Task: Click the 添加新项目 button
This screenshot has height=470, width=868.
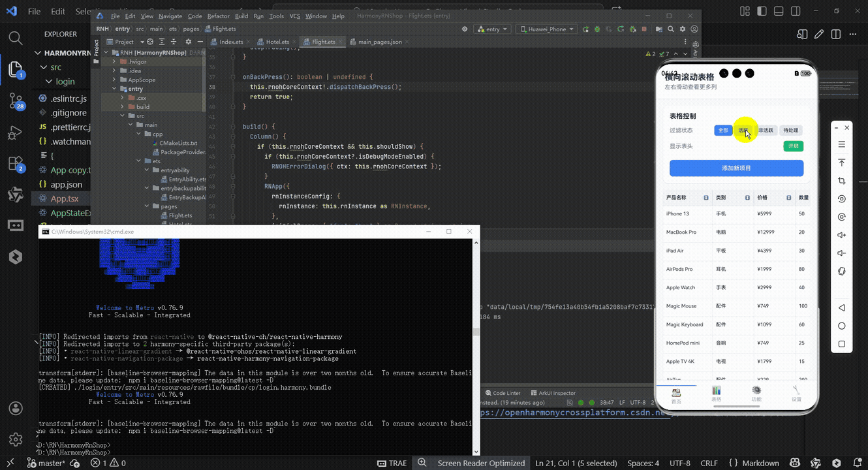Action: 736,168
